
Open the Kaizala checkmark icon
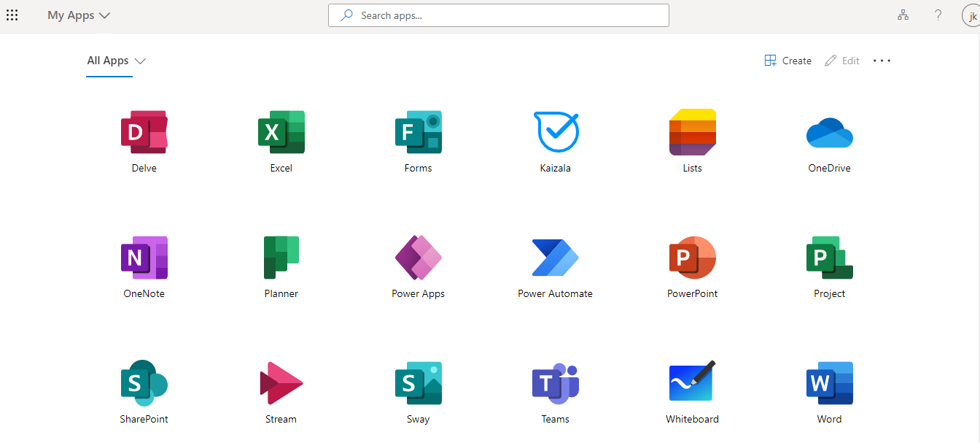click(x=556, y=133)
